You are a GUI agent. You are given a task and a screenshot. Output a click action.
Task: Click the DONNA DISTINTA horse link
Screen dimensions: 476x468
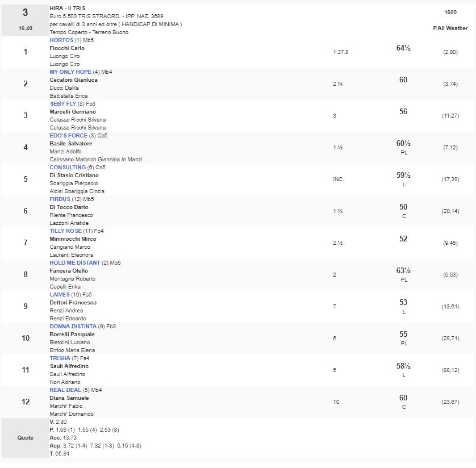click(x=73, y=327)
